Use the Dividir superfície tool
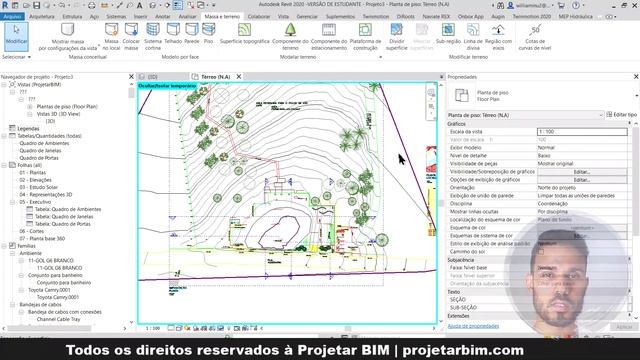Screen dimensions: 640x360 (x=396, y=37)
